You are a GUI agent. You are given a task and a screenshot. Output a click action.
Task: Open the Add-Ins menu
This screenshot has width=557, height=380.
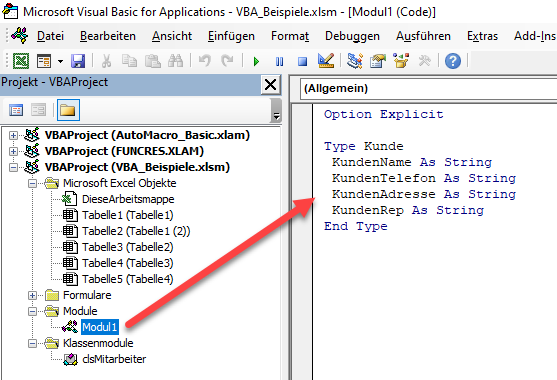click(x=535, y=36)
